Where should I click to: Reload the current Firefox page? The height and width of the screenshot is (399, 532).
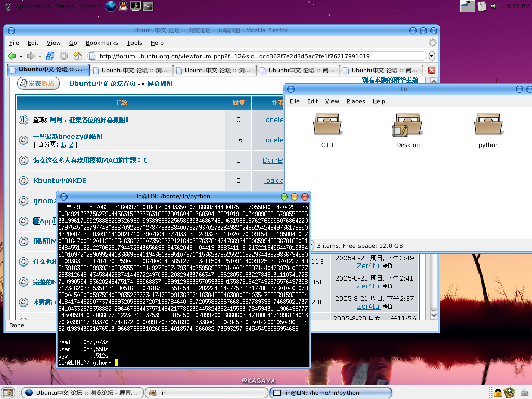[x=50, y=56]
